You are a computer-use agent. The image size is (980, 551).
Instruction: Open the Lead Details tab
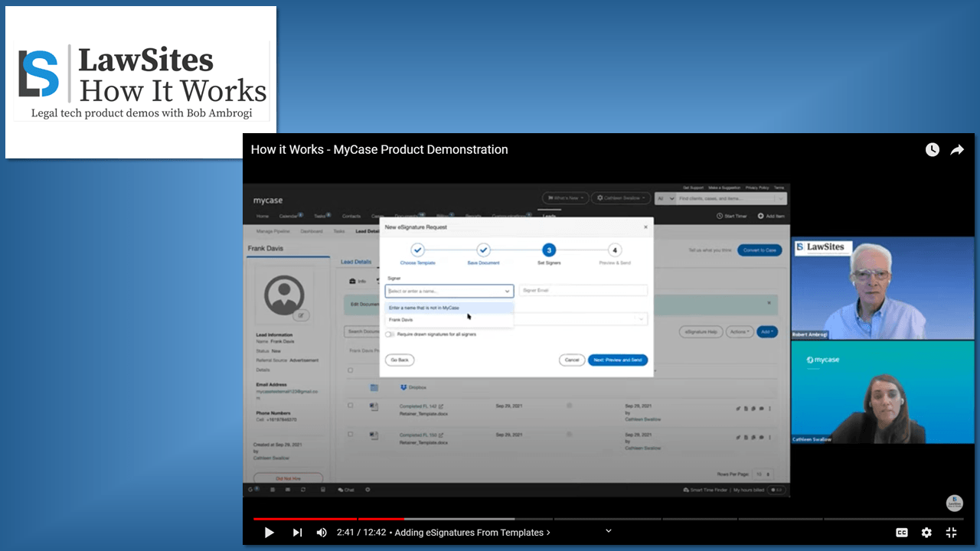pos(356,262)
